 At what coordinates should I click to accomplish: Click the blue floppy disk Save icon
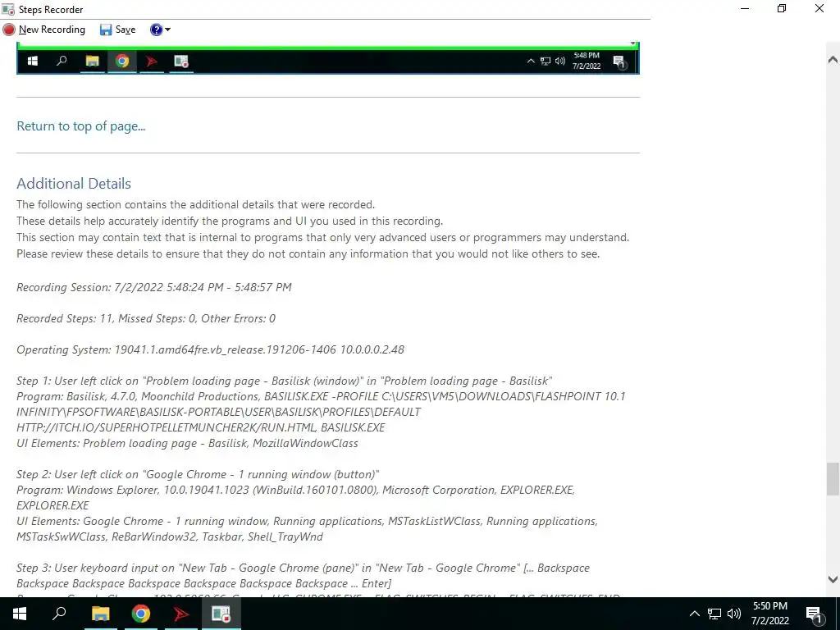pos(106,30)
